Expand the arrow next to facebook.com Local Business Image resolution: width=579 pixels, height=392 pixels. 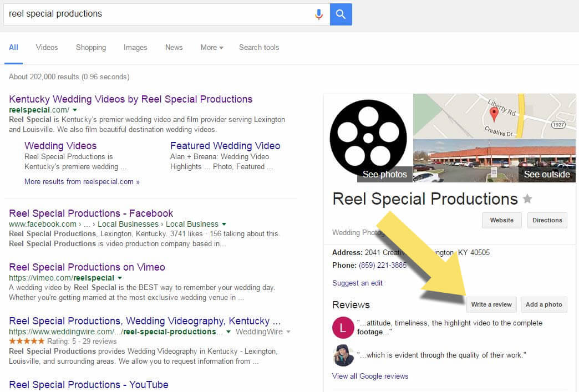click(224, 225)
